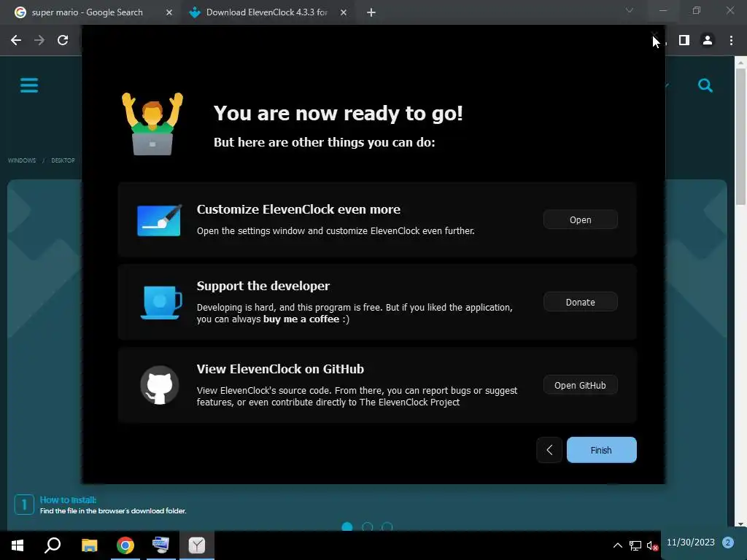Click the muted volume tray icon
The image size is (747, 560).
(652, 545)
